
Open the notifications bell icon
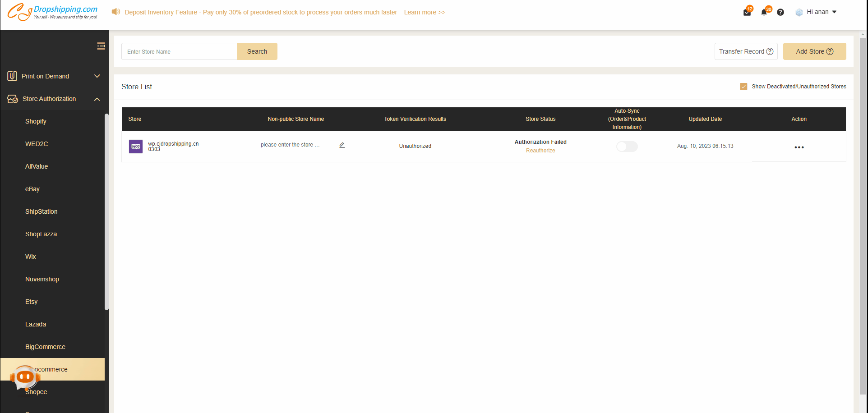coord(764,12)
